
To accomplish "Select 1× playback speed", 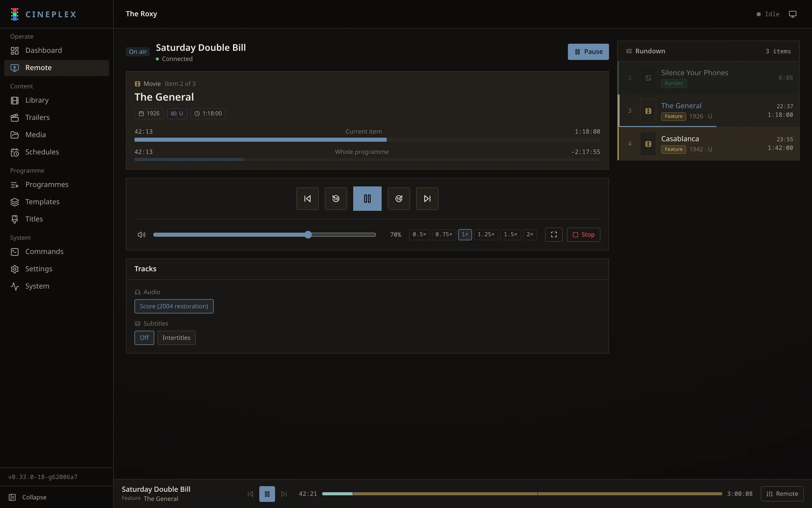I will click(x=465, y=234).
